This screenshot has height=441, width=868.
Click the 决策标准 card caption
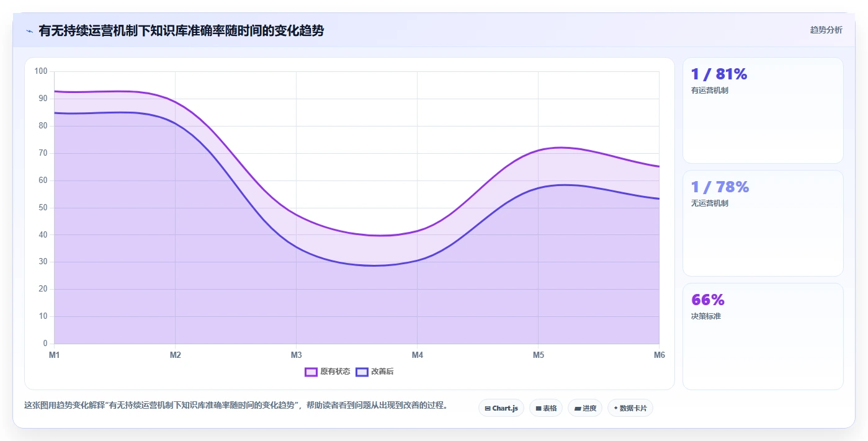[x=706, y=316]
